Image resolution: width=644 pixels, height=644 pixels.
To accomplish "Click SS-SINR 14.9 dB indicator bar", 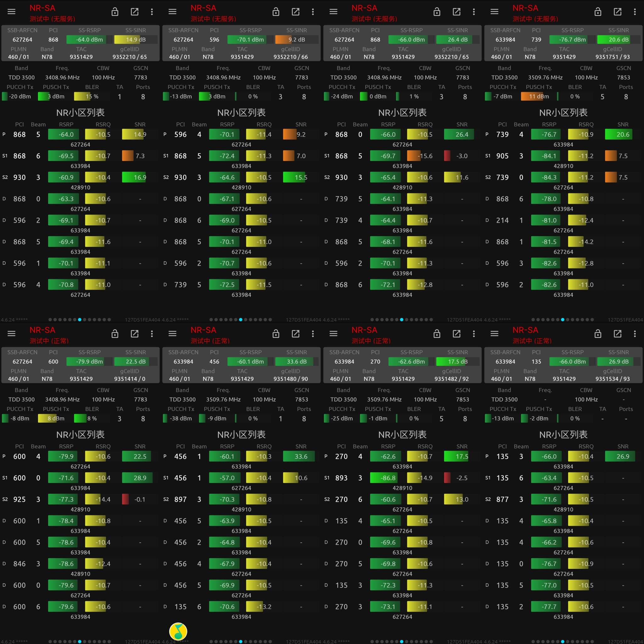I will tap(136, 40).
